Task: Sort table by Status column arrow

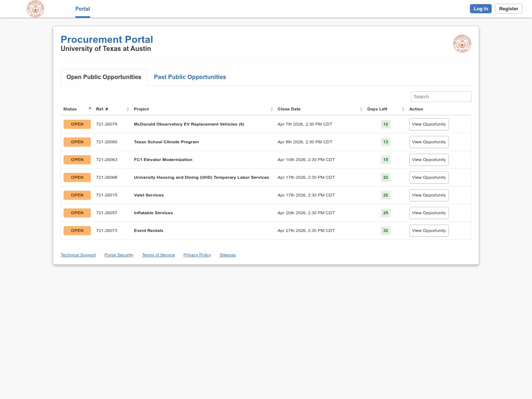Action: pyautogui.click(x=90, y=108)
